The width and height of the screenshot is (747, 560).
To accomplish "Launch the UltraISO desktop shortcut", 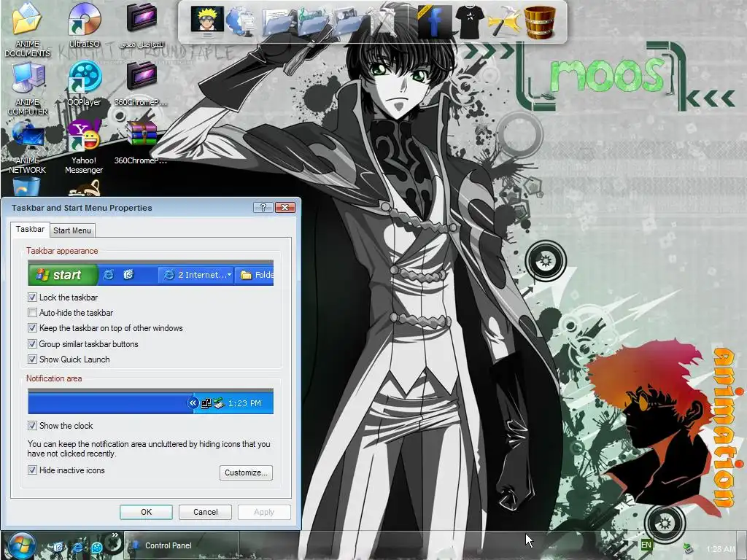I will 85,25.
